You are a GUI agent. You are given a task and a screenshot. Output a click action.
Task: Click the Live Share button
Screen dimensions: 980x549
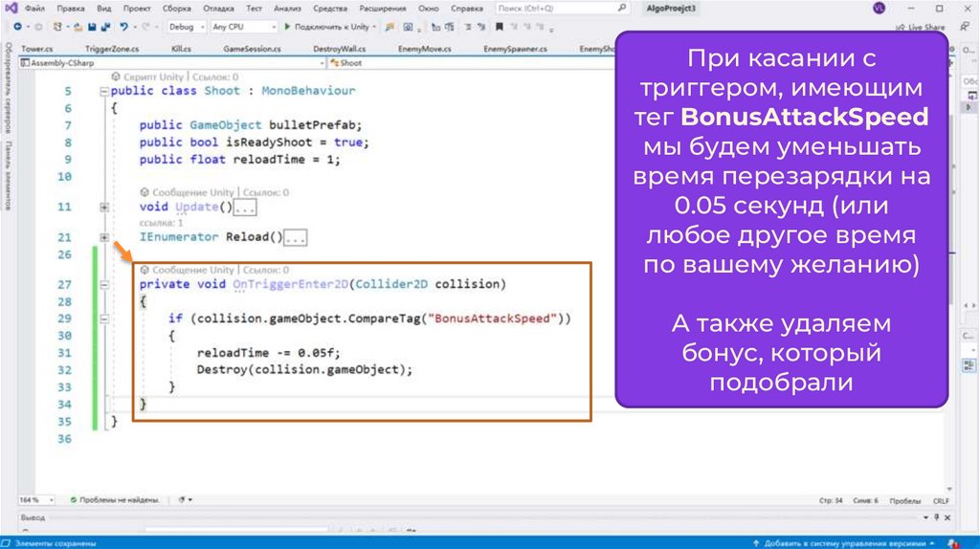tap(920, 28)
